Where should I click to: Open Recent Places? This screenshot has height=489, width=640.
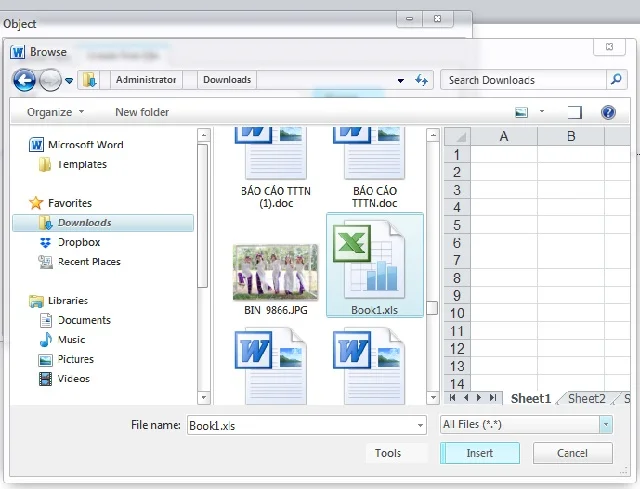(x=80, y=262)
